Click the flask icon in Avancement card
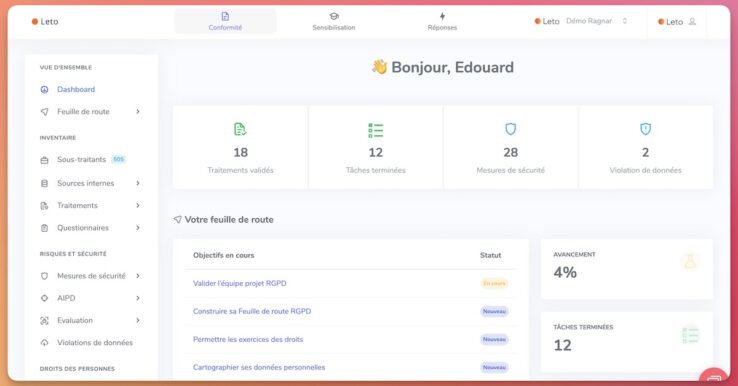The width and height of the screenshot is (738, 386). 690,261
